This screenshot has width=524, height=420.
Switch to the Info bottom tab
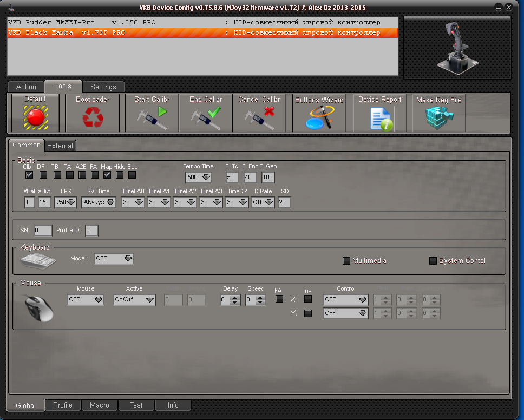tap(173, 405)
